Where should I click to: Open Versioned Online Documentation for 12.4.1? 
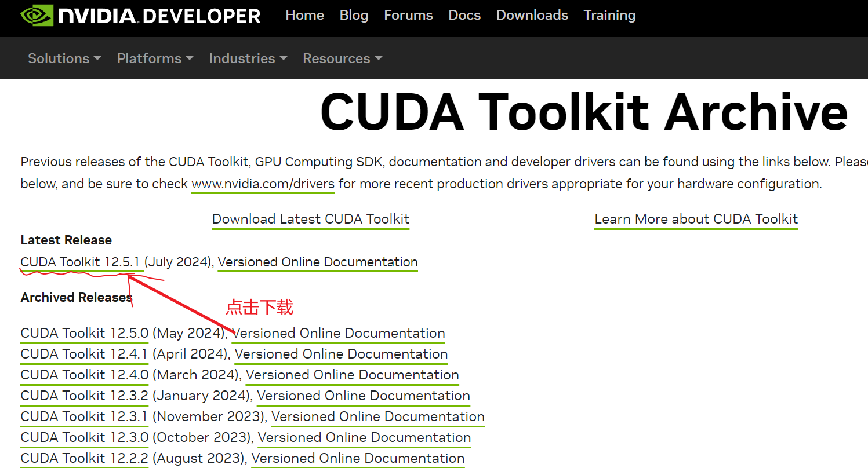(x=341, y=354)
